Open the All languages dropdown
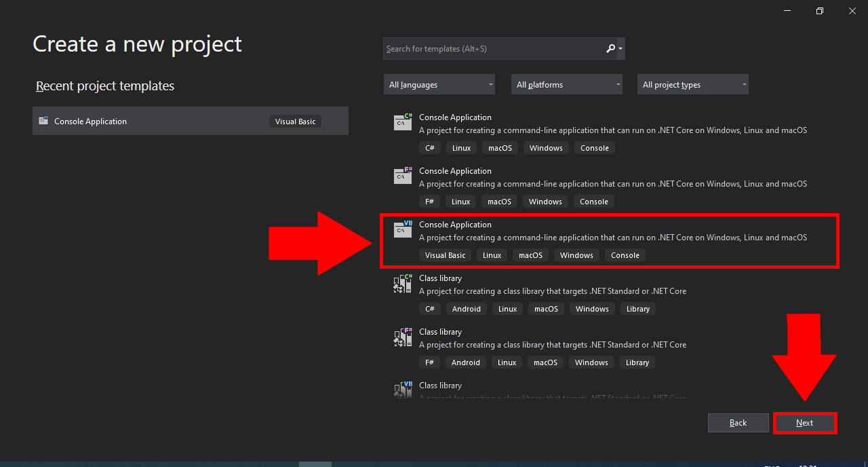 click(x=439, y=85)
